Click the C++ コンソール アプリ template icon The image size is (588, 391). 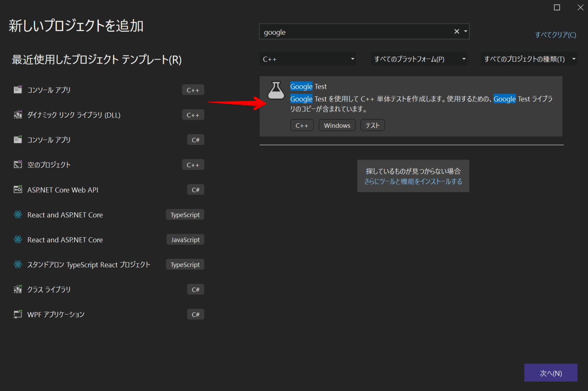coord(18,90)
